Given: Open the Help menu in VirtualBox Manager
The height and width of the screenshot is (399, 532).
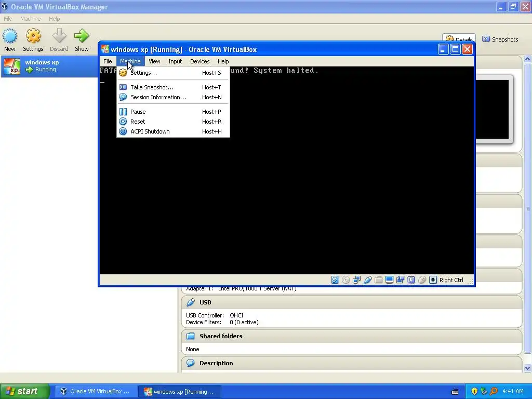Looking at the screenshot, I should coord(54,19).
